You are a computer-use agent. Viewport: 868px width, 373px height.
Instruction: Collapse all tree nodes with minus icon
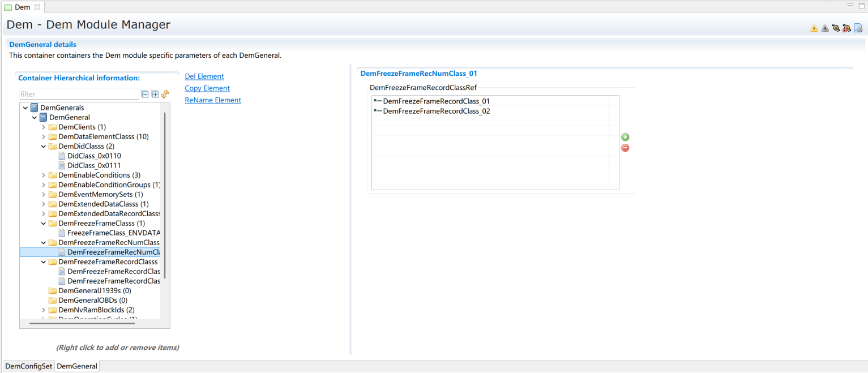click(145, 95)
